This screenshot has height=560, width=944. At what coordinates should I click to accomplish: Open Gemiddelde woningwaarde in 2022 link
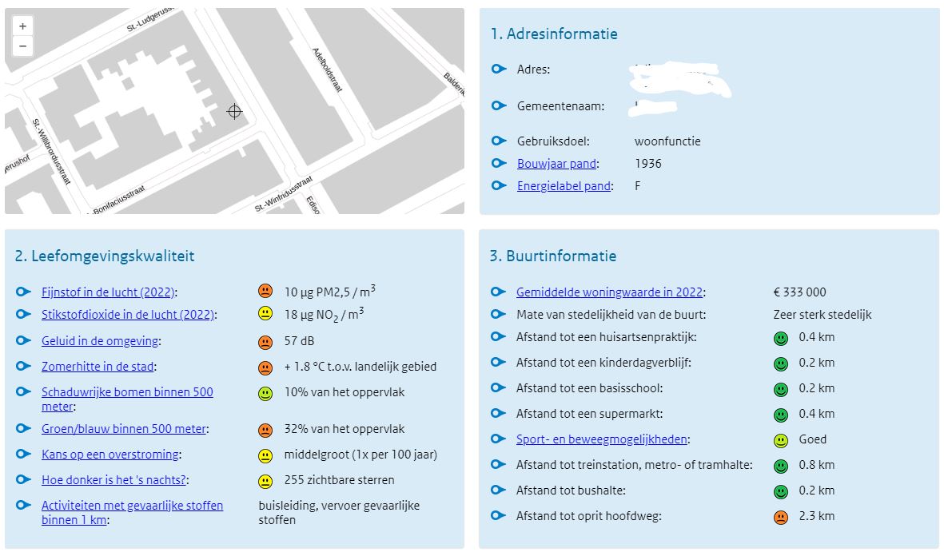[x=609, y=292]
